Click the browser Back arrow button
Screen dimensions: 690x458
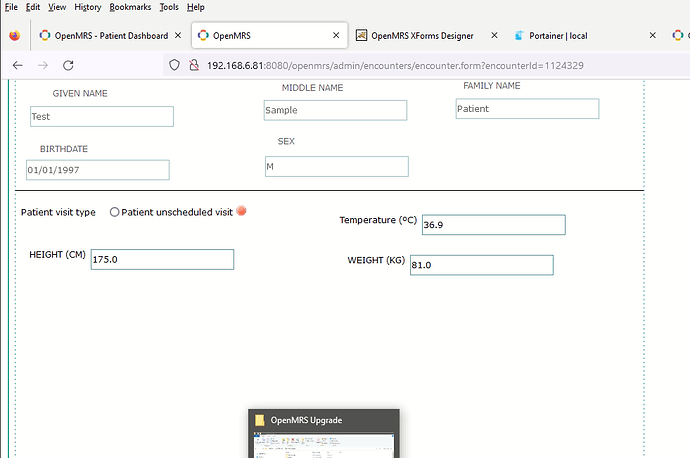(17, 65)
